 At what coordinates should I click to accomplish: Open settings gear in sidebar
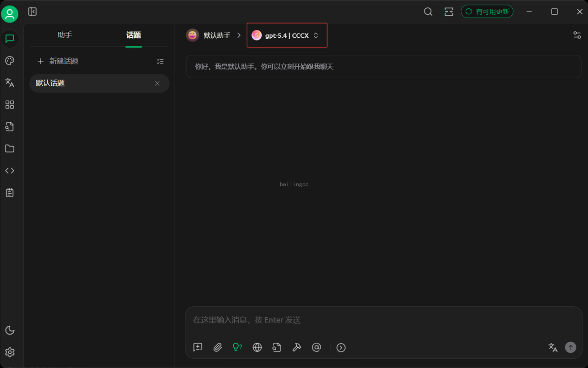click(10, 352)
